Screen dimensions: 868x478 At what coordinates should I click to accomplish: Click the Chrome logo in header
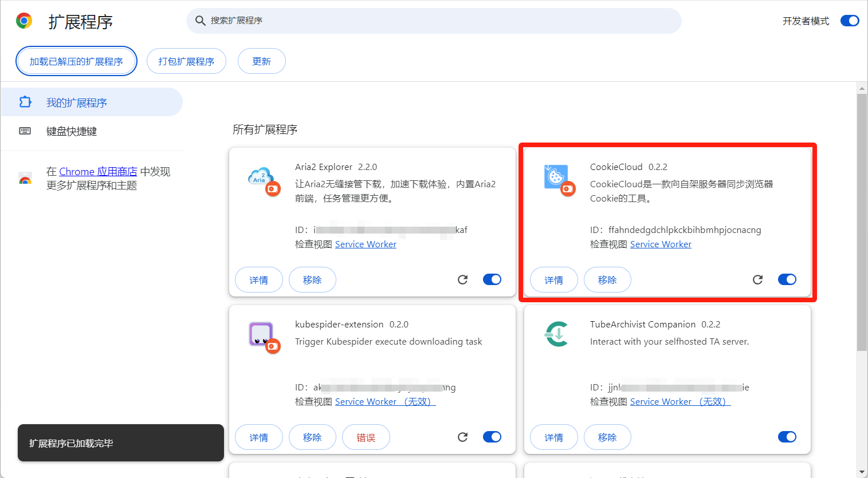(24, 21)
